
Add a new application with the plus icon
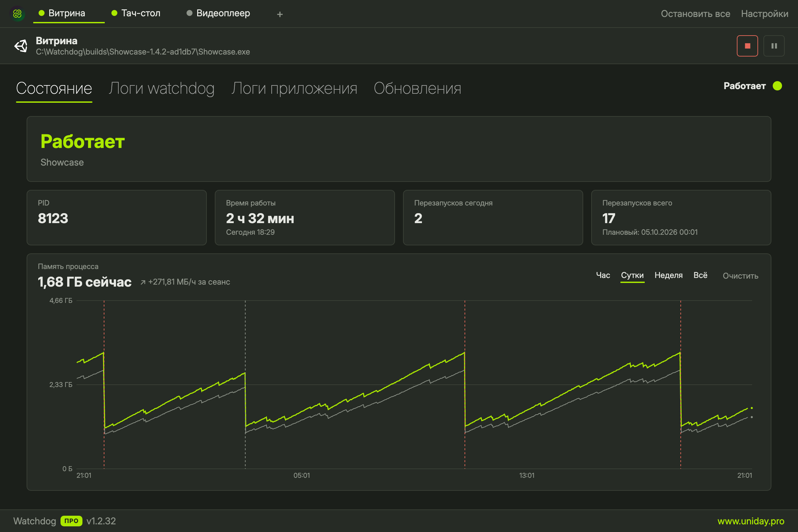[280, 14]
